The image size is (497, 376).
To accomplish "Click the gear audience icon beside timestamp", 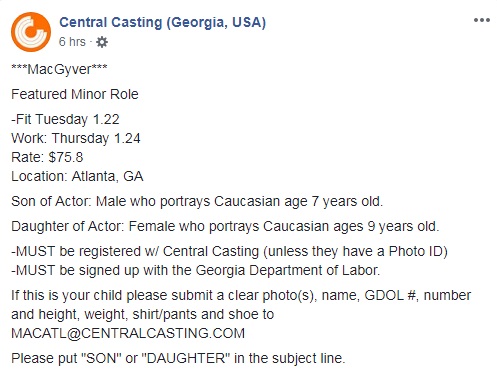I will click(x=102, y=42).
